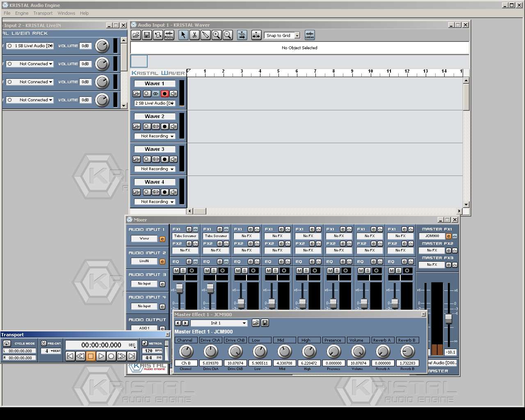Click Waver 2 speaker monitor icon

point(173,126)
